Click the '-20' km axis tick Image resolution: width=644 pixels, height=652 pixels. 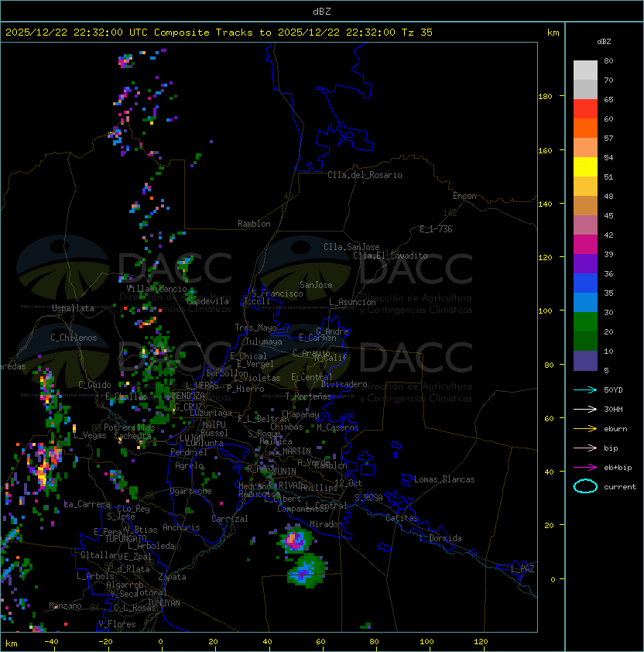(105, 642)
